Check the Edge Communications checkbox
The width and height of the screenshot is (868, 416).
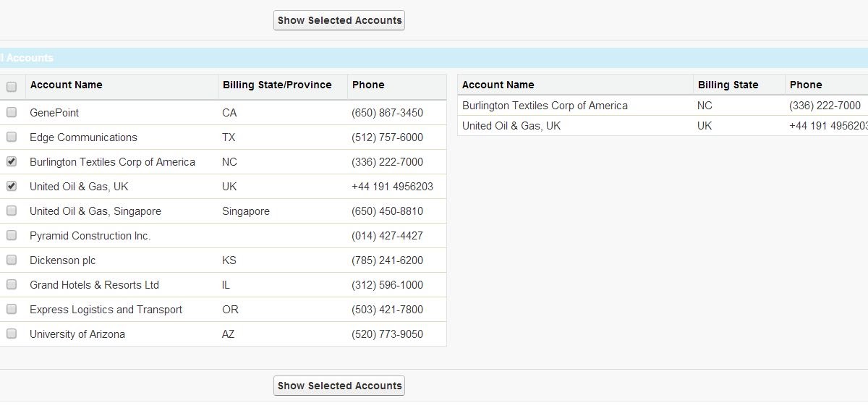(12, 137)
